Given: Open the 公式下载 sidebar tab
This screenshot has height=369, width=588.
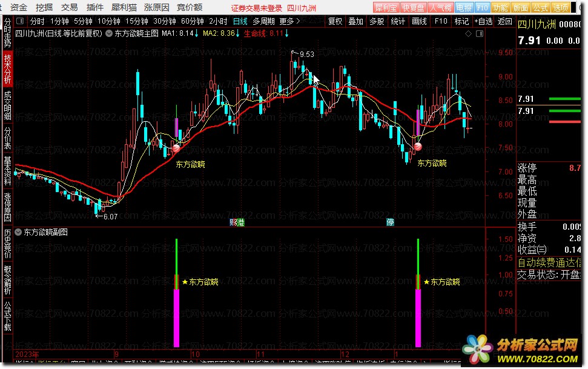Looking at the screenshot, I should pos(7,316).
